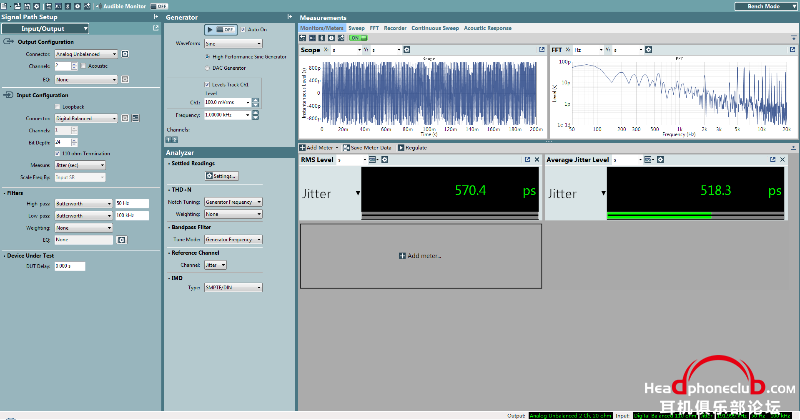Toggle Levels Track Ch1 checkbox
800x420 pixels.
tap(207, 84)
